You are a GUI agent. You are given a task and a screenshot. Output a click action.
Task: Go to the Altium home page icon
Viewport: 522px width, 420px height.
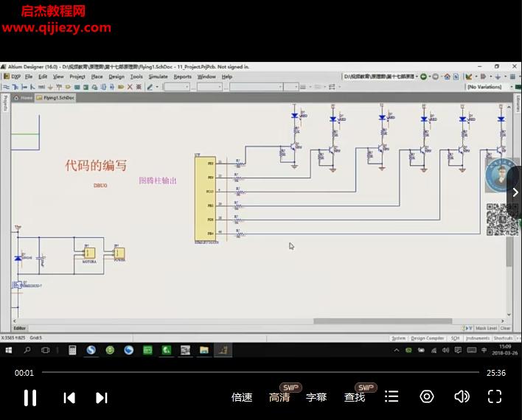pos(447,77)
